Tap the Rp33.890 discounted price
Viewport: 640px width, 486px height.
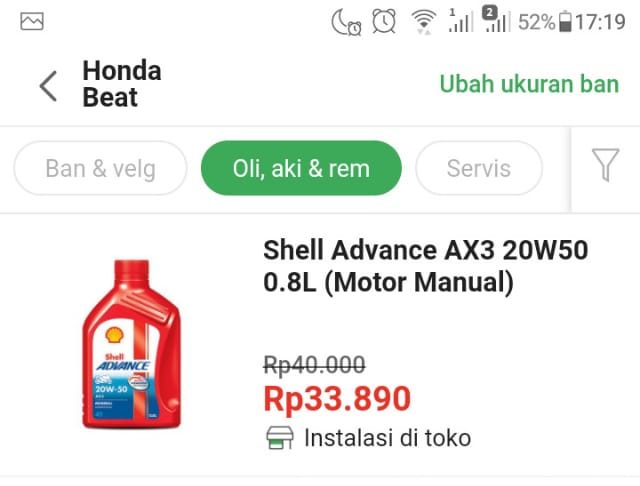[x=337, y=399]
